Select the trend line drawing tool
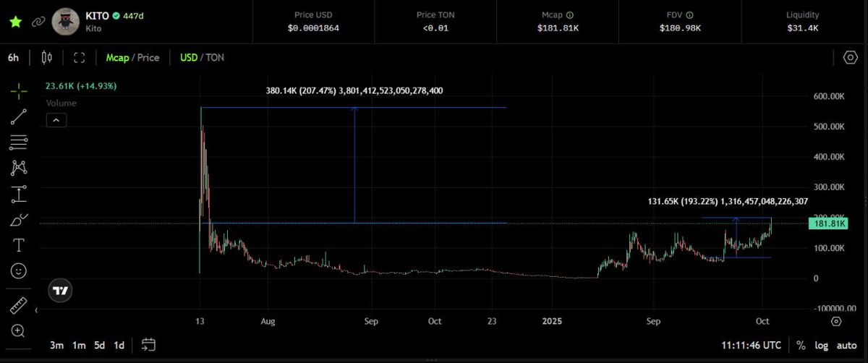Image resolution: width=868 pixels, height=363 pixels. point(19,116)
